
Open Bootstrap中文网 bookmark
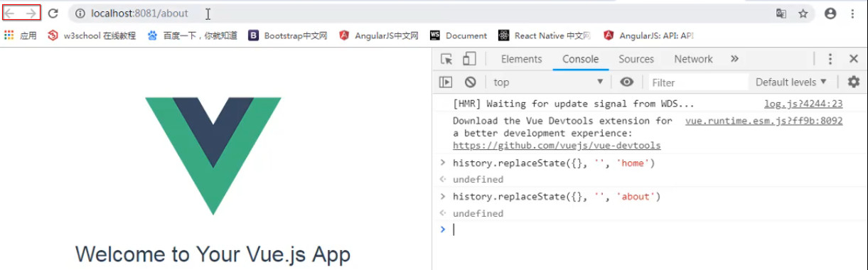(x=288, y=36)
